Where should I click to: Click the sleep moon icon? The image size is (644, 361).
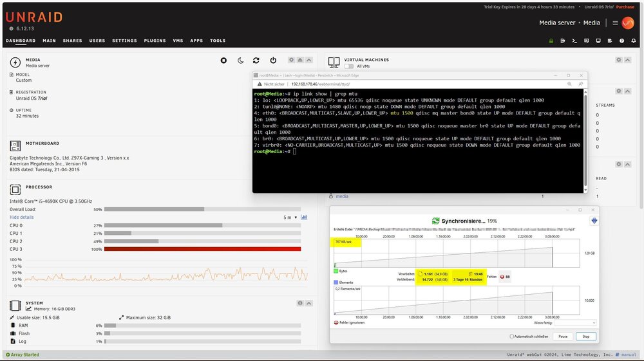(x=240, y=60)
